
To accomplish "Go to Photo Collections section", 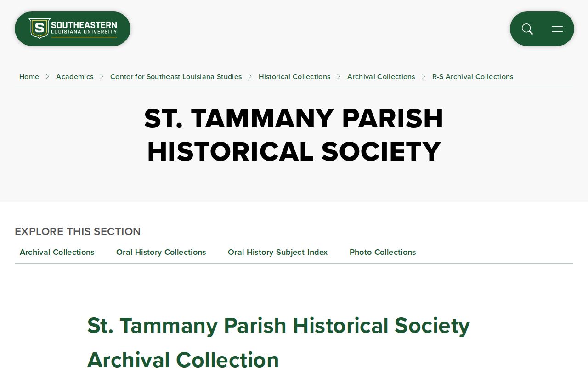I will pos(383,252).
